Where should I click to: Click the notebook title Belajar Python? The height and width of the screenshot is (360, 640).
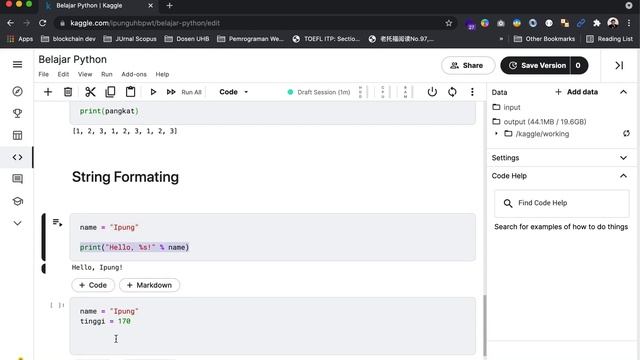point(73,59)
